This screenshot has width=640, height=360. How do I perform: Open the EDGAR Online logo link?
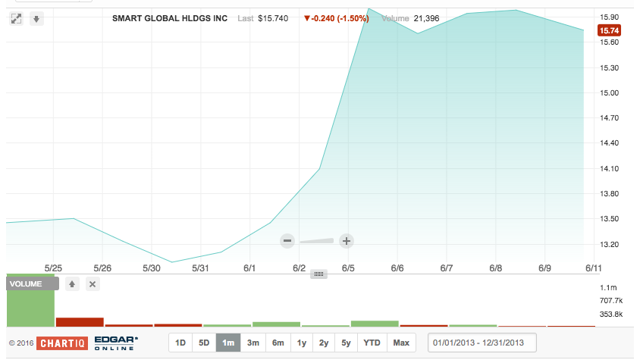(116, 343)
